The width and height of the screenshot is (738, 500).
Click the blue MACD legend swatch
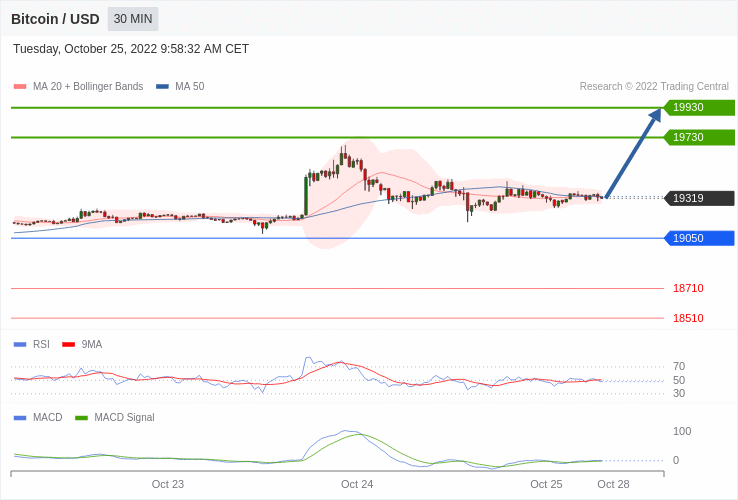20,417
